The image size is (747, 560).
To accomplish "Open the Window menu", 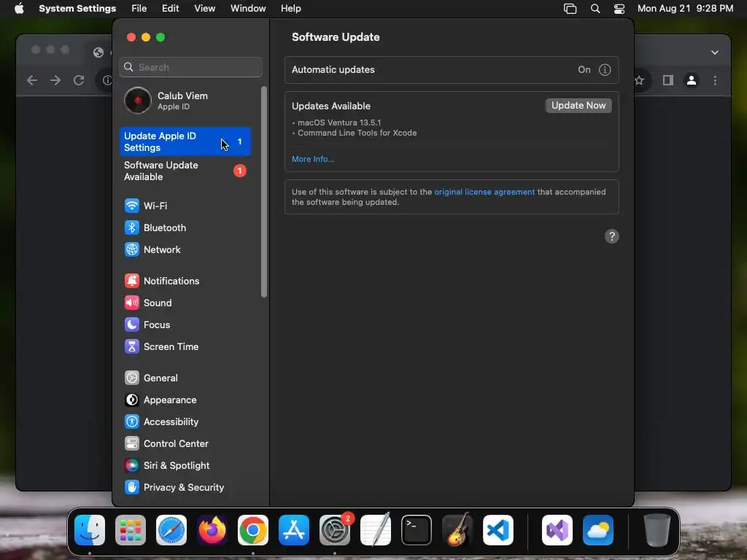I will point(248,9).
